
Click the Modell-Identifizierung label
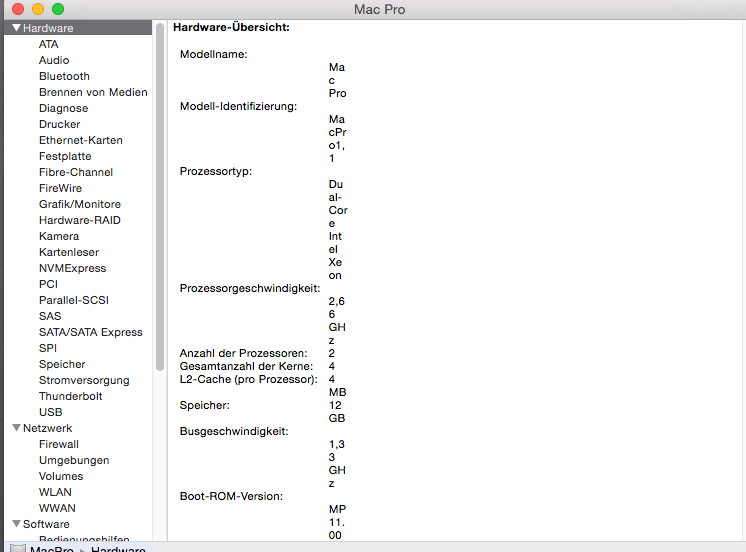click(x=238, y=106)
